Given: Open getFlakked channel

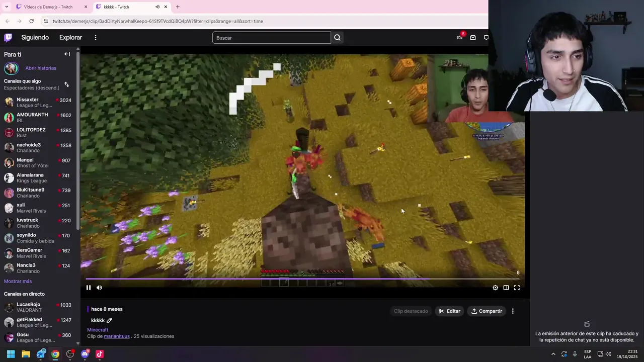Looking at the screenshot, I should click(x=38, y=322).
